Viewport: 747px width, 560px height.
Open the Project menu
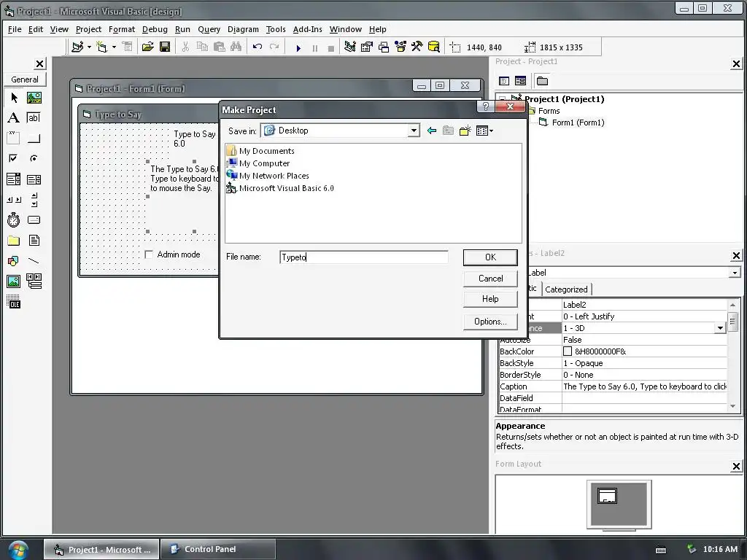tap(88, 29)
